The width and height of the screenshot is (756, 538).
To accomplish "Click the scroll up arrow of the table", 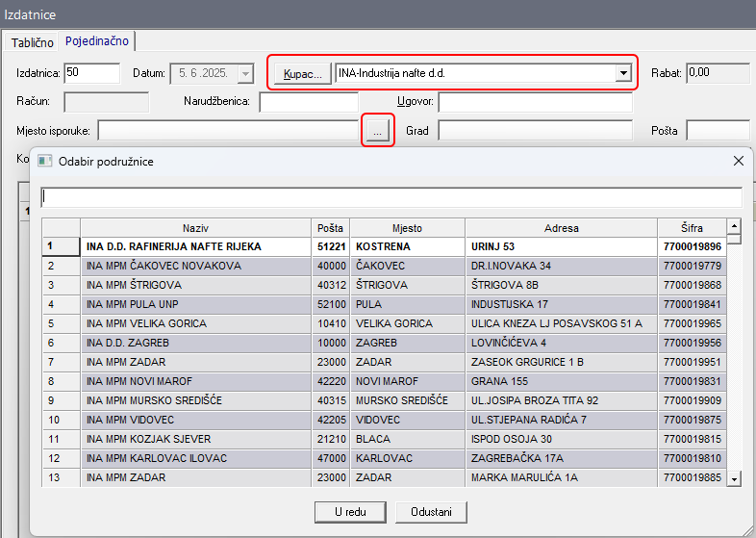I will (734, 225).
